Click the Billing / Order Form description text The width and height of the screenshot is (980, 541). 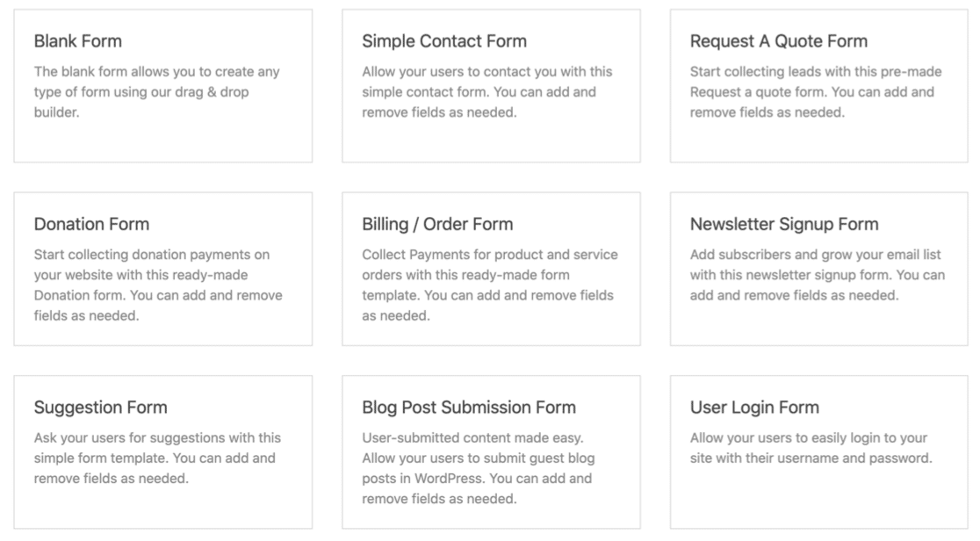pos(489,285)
